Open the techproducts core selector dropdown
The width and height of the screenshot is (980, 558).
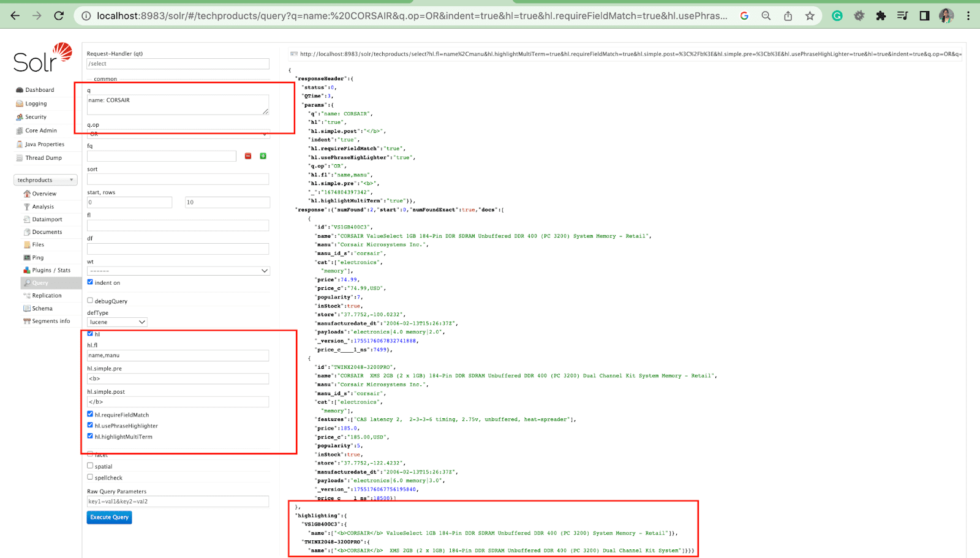(45, 180)
